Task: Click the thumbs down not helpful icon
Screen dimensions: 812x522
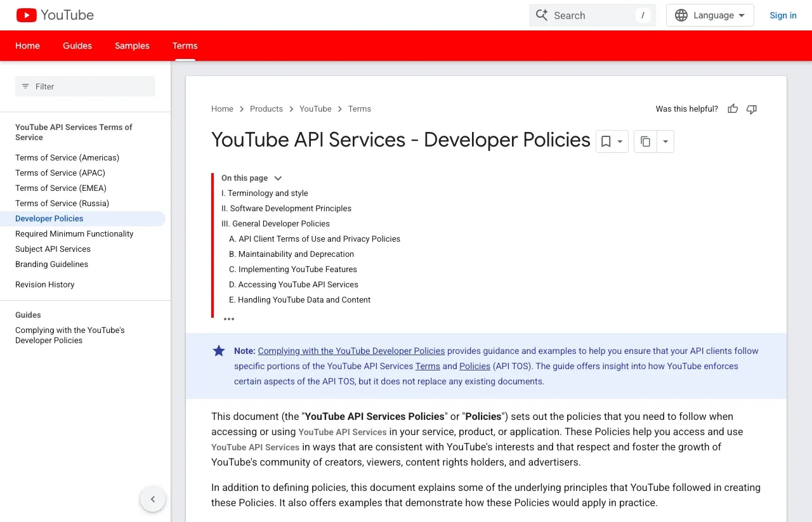Action: 752,109
